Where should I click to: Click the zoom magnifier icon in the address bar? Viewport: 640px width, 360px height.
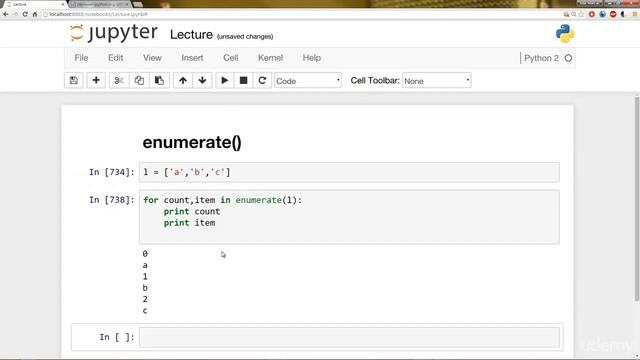(574, 14)
